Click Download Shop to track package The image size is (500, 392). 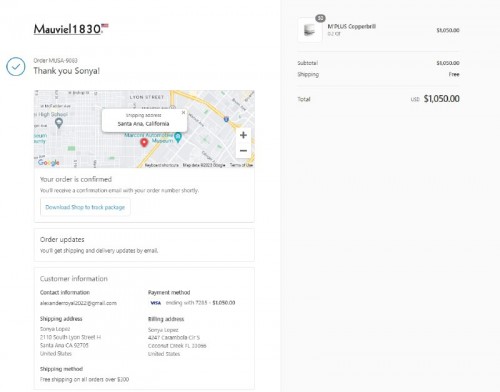(x=85, y=207)
